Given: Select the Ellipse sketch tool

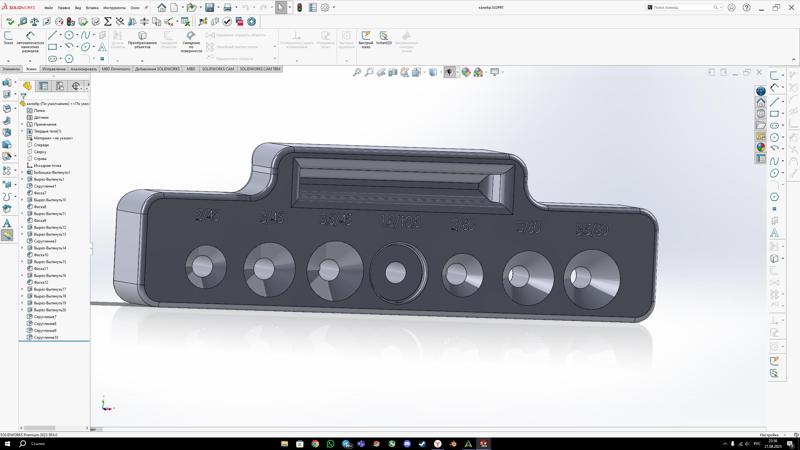Looking at the screenshot, I should [x=85, y=47].
